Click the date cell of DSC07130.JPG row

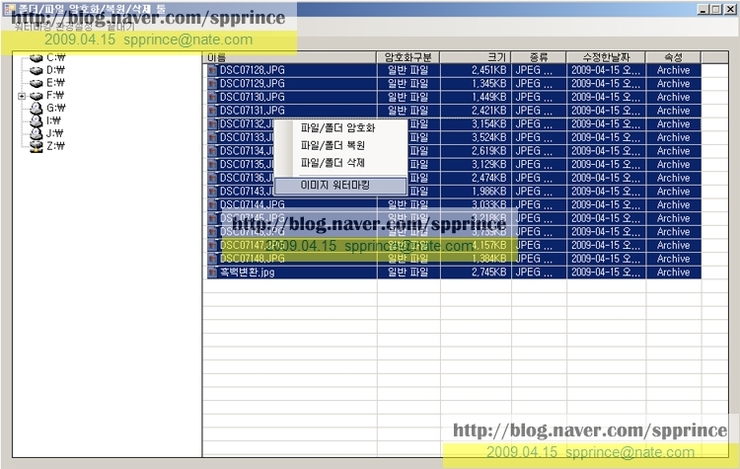[606, 97]
